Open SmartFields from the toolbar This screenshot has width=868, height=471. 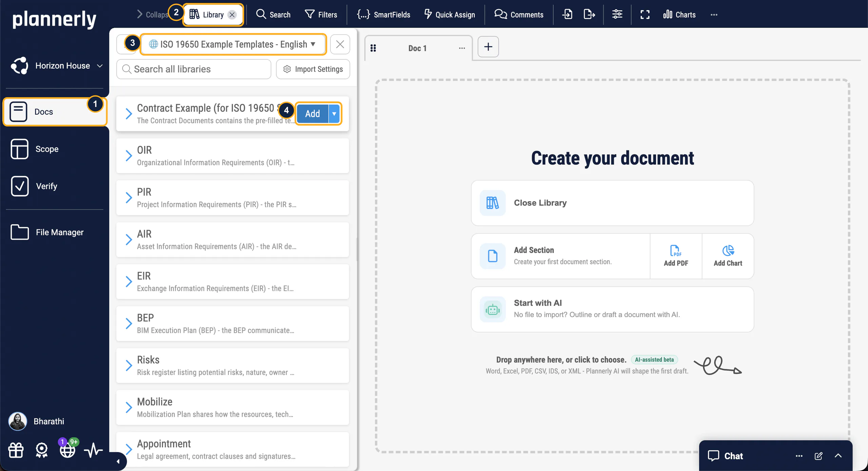pos(383,15)
